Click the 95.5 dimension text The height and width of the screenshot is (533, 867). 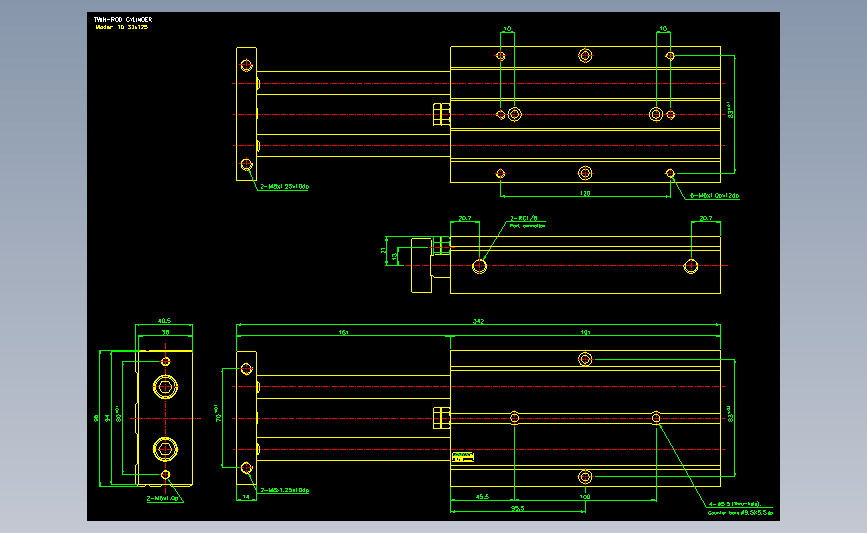point(518,508)
